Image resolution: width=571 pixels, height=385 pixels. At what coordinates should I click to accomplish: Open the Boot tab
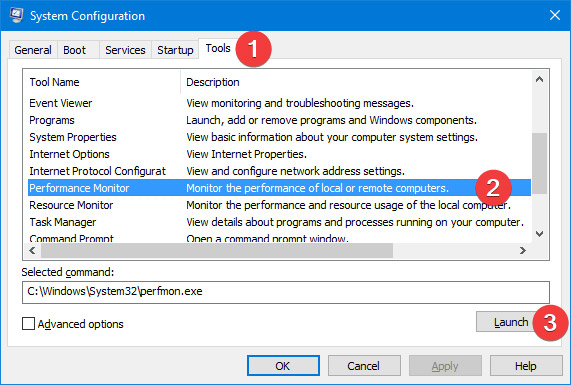pyautogui.click(x=75, y=50)
